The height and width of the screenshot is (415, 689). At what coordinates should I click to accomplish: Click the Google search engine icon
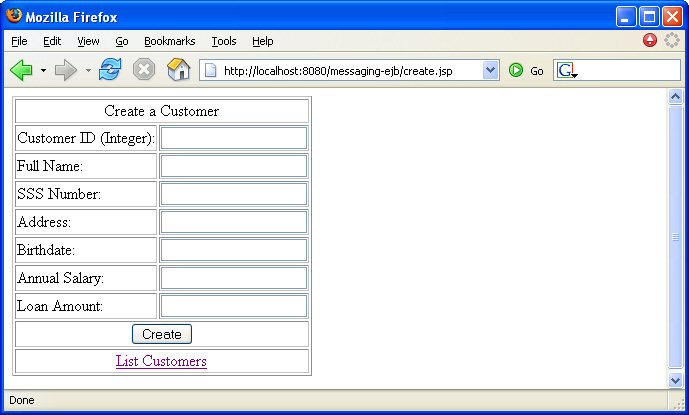coord(566,70)
